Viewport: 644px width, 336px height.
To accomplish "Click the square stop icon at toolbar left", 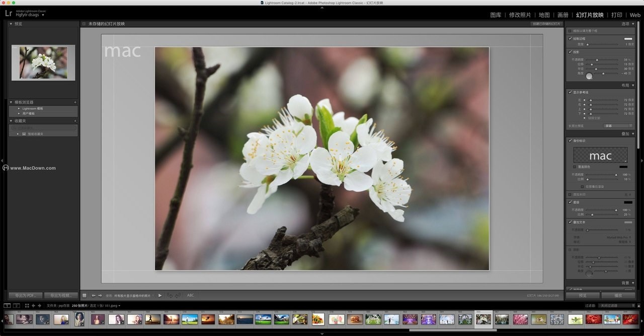I will coord(84,295).
